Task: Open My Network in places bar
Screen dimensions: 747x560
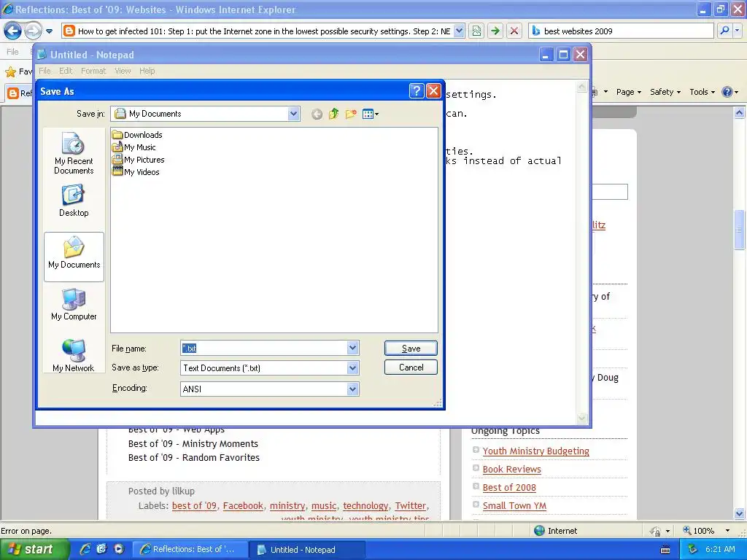Action: [74, 355]
